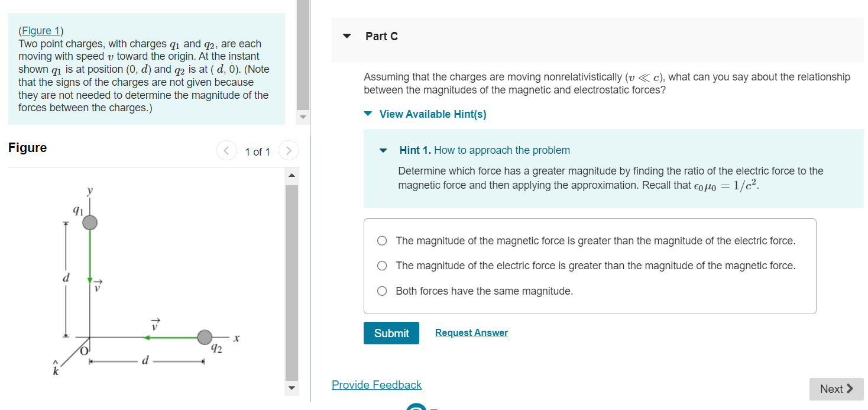868x410 pixels.
Task: Select the electric force greater option
Action: pyautogui.click(x=381, y=265)
